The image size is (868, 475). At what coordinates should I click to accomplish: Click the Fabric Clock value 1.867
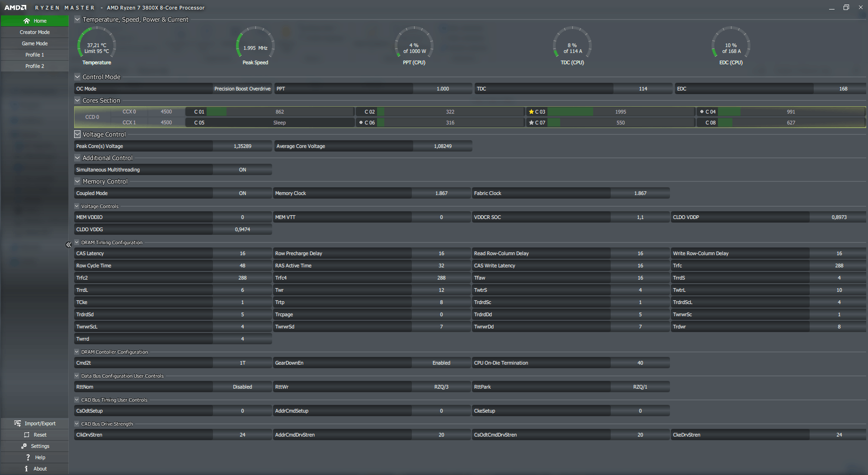pyautogui.click(x=640, y=193)
